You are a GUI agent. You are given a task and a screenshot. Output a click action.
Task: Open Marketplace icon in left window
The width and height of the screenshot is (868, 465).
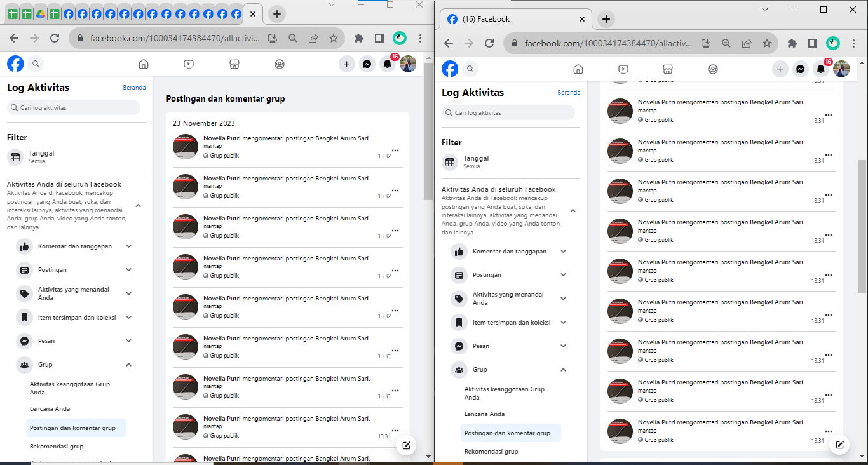click(x=234, y=64)
